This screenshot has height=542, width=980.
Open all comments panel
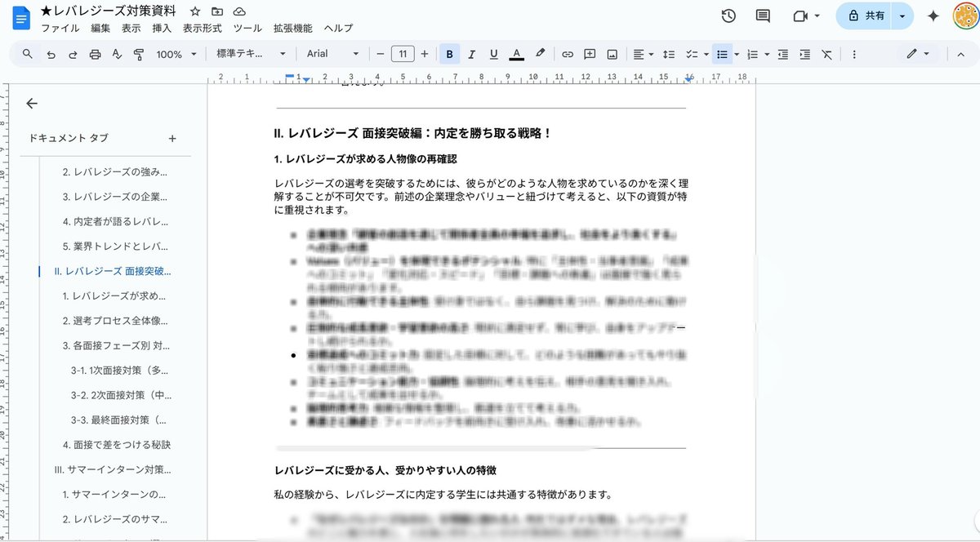(763, 16)
